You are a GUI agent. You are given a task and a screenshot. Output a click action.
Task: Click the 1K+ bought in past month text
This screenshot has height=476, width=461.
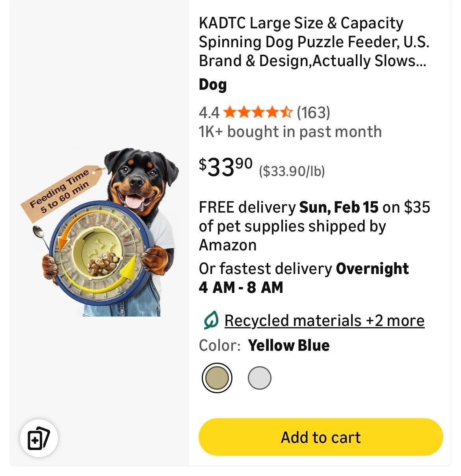(x=290, y=132)
